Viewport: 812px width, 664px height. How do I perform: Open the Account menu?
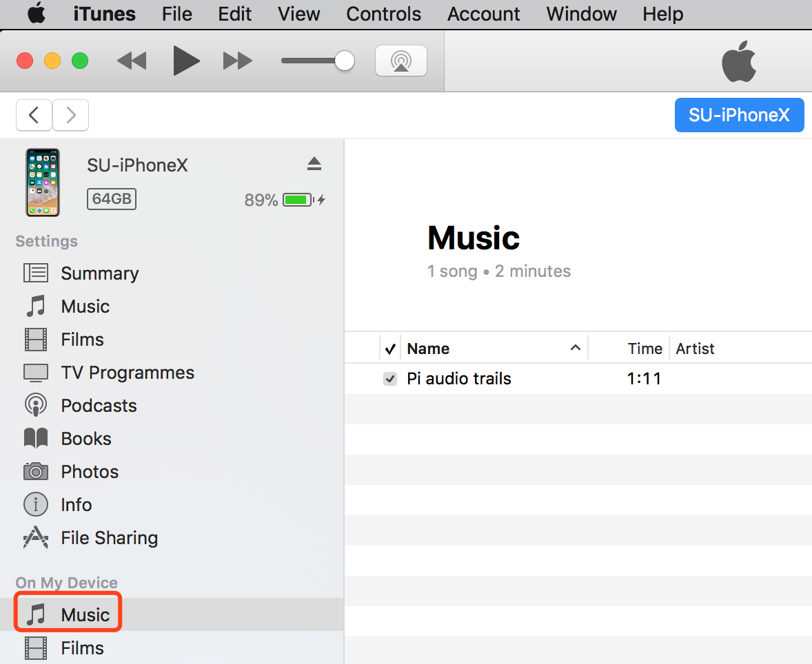[484, 14]
